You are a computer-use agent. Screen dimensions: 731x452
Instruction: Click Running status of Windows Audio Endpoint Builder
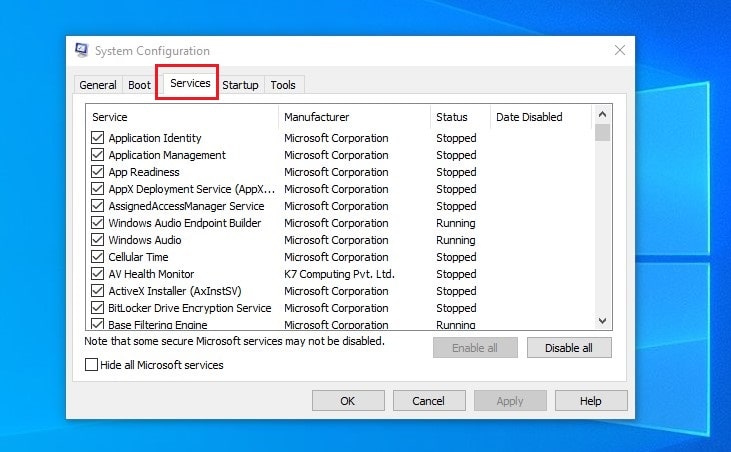pos(455,223)
